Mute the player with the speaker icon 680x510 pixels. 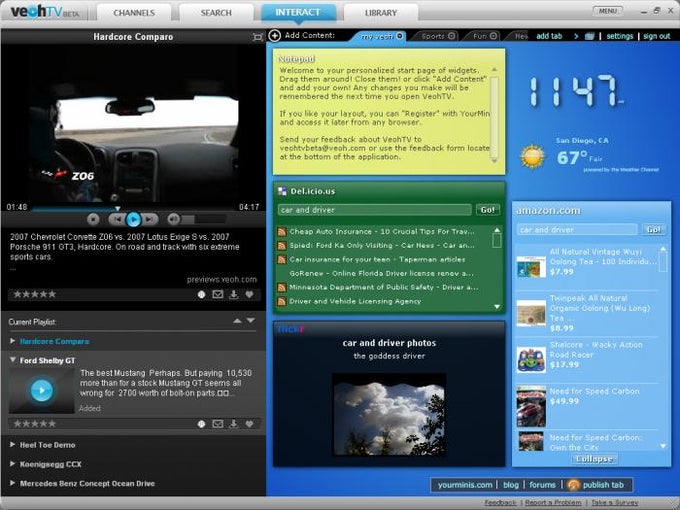pos(173,219)
